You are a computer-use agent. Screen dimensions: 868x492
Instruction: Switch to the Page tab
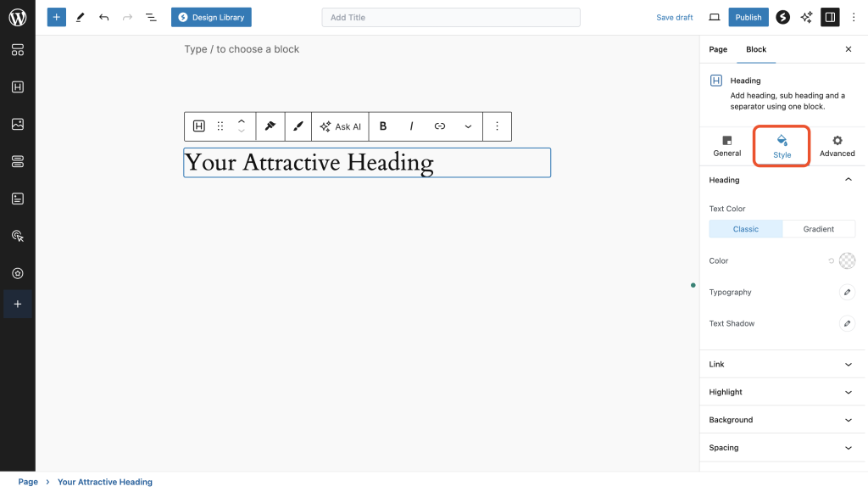point(718,49)
